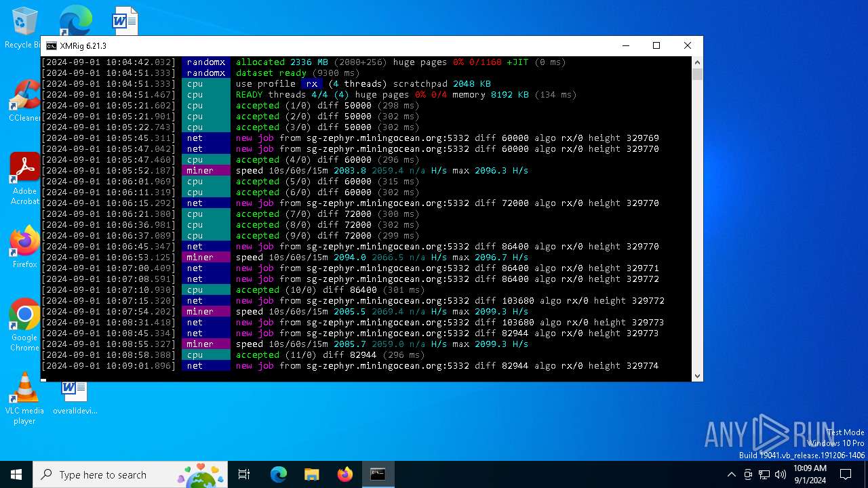868x488 pixels.
Task: Open the clock showing 10:09 AM
Action: [810, 474]
